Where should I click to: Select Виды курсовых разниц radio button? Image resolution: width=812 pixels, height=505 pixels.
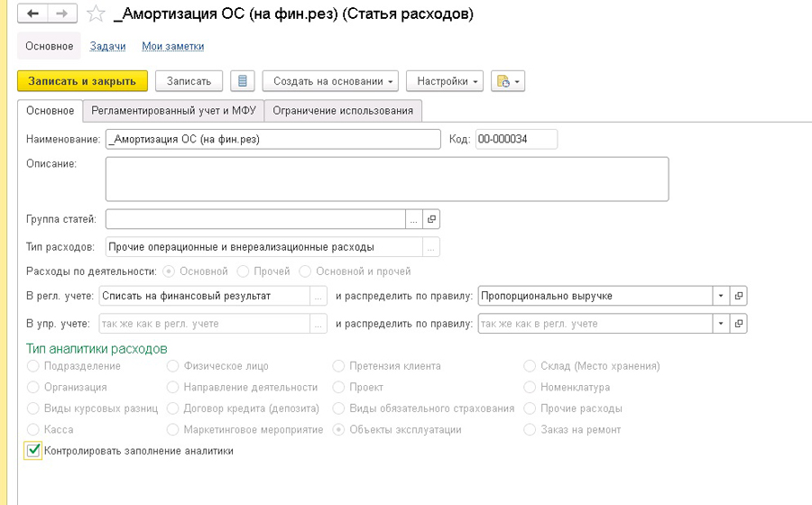(33, 409)
